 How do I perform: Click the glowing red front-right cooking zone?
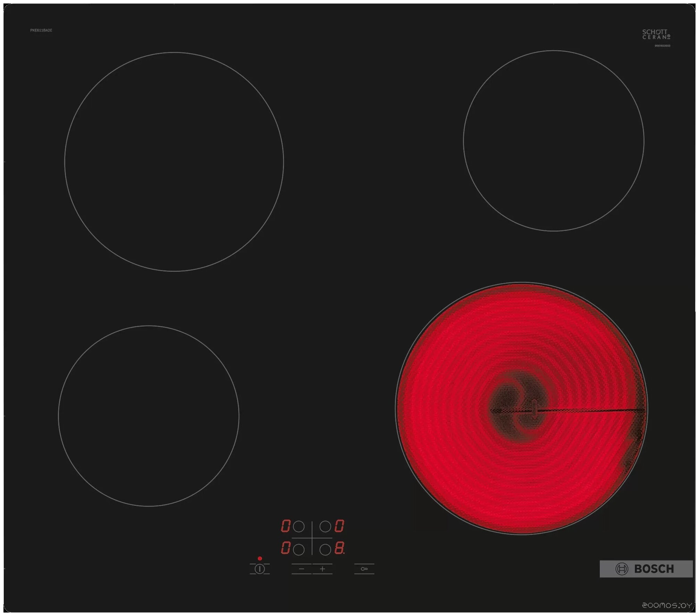[x=521, y=408]
